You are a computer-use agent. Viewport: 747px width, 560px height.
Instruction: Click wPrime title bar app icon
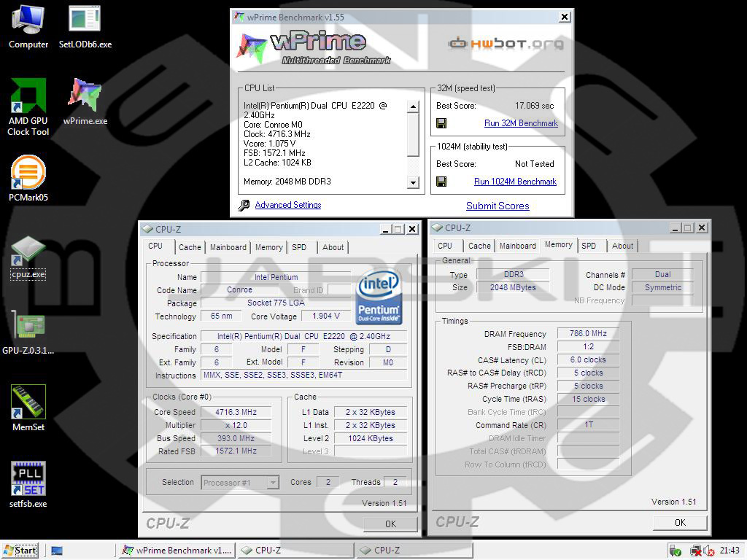[x=239, y=17]
